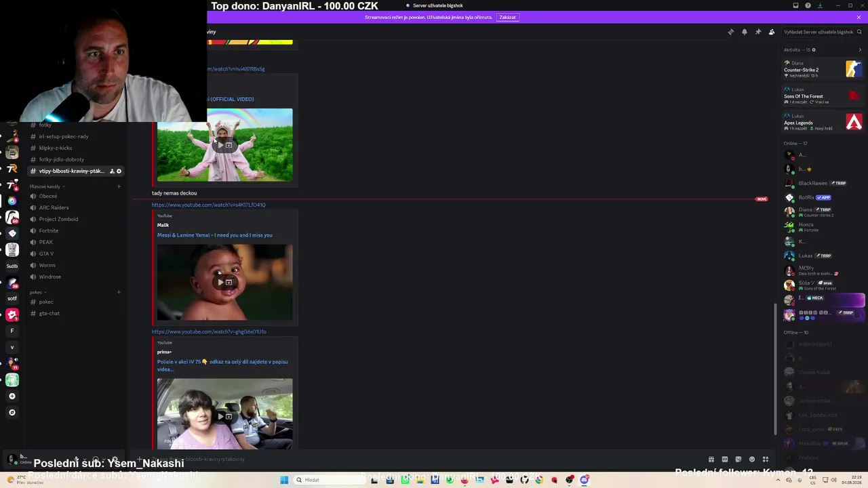Screen dimensions: 868x488
Task: Open klipky-z-kicku text channel
Action: pos(75,148)
